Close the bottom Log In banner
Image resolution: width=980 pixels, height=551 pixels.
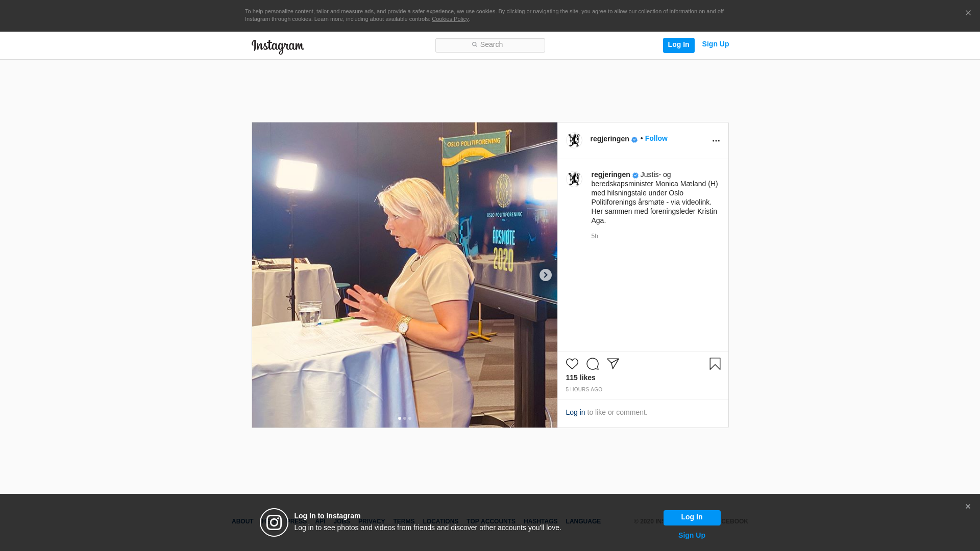(967, 507)
